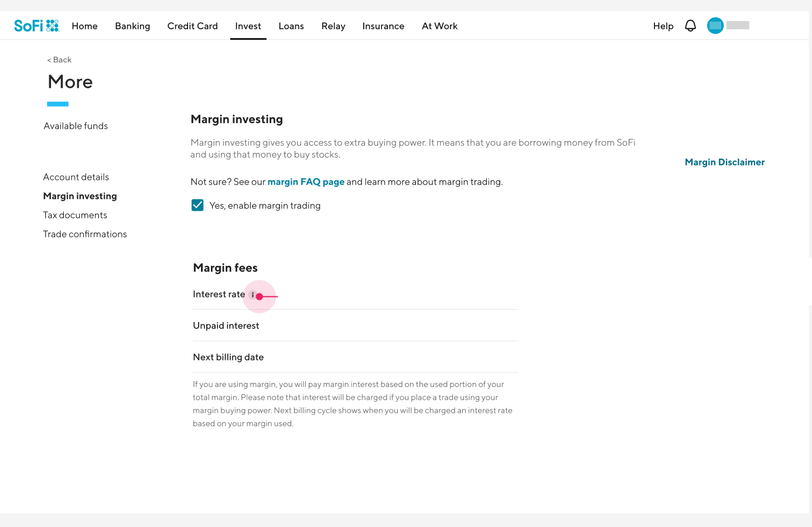Select Available funds in the sidebar
The width and height of the screenshot is (812, 527).
[76, 126]
